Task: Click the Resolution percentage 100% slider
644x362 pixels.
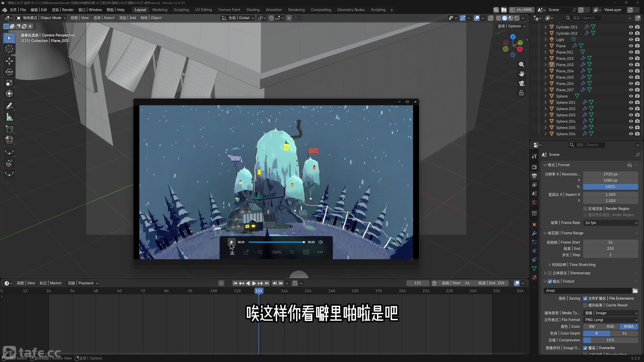Action: pos(611,187)
